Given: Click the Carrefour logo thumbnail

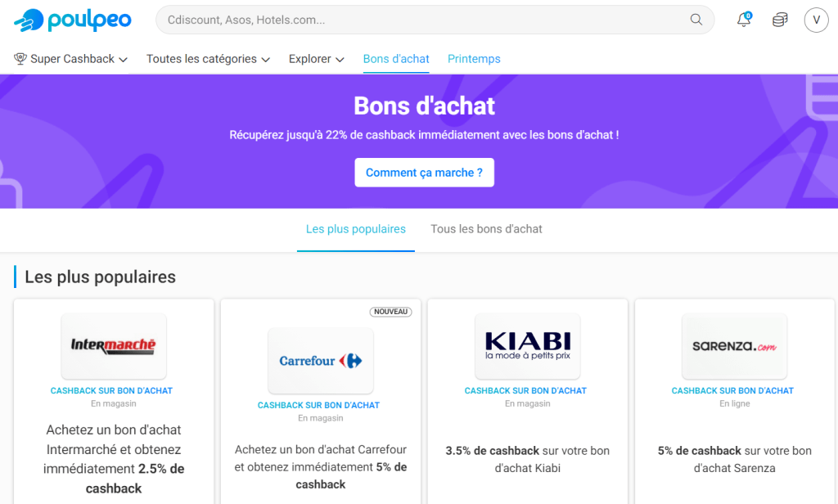Looking at the screenshot, I should [320, 360].
